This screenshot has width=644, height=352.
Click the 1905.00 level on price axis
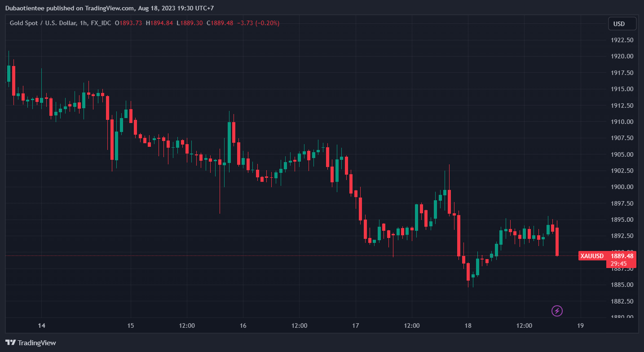622,154
